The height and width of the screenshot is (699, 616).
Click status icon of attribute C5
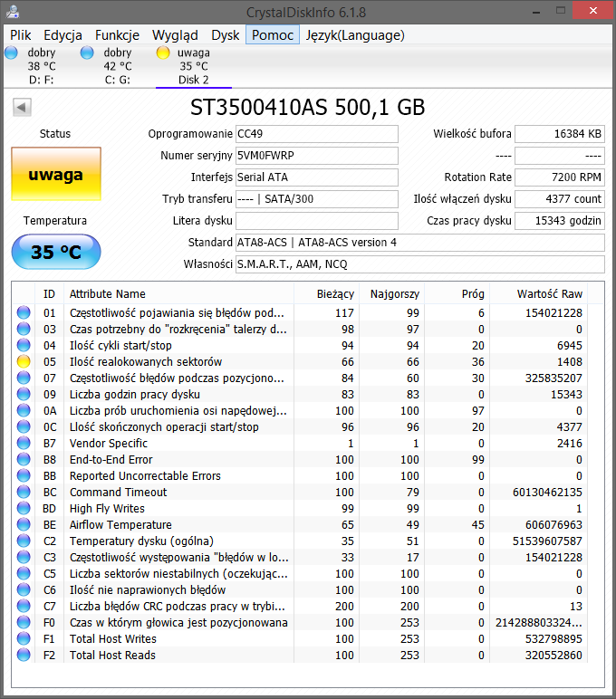[x=24, y=573]
